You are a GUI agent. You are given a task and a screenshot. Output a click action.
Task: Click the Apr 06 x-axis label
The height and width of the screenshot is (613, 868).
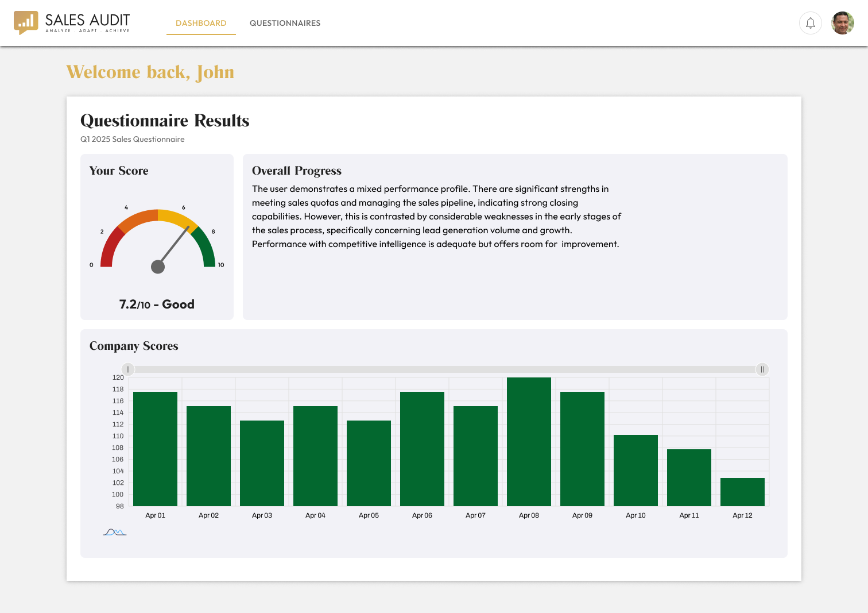(422, 515)
